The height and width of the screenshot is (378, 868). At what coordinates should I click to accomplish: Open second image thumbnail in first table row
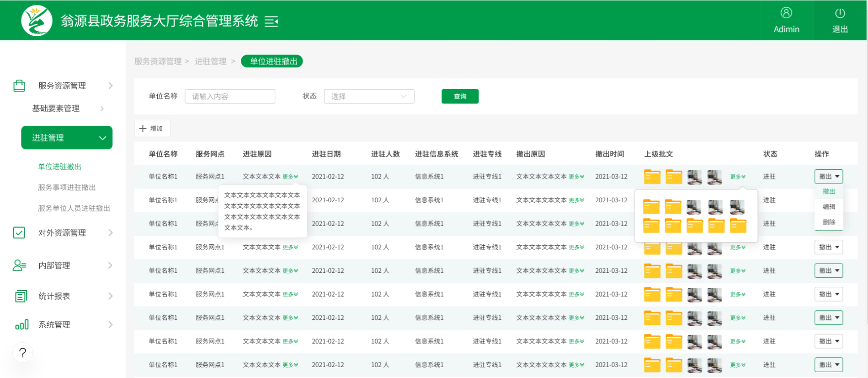[715, 177]
